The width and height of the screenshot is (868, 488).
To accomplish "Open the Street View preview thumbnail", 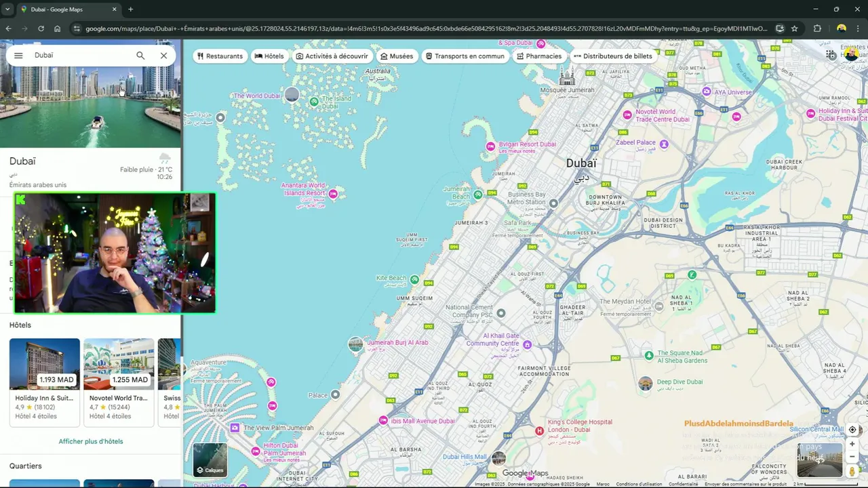I will pos(820,460).
